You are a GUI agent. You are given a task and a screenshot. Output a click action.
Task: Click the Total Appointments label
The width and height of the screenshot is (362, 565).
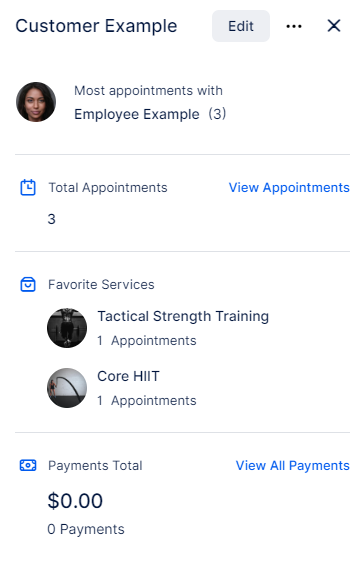(x=108, y=188)
